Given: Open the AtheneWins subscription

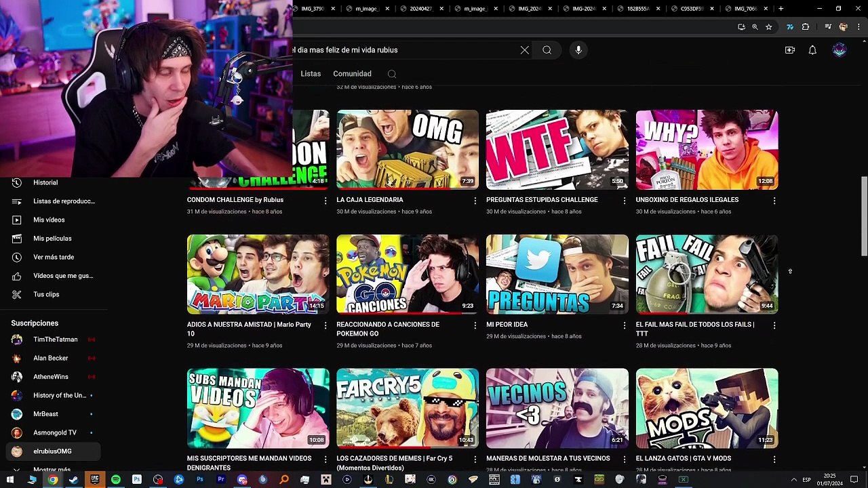Looking at the screenshot, I should point(53,377).
